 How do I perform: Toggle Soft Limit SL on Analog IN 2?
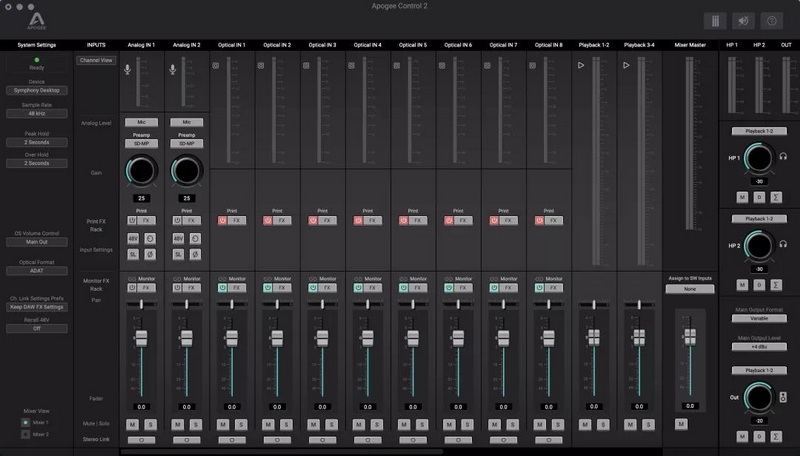(178, 254)
